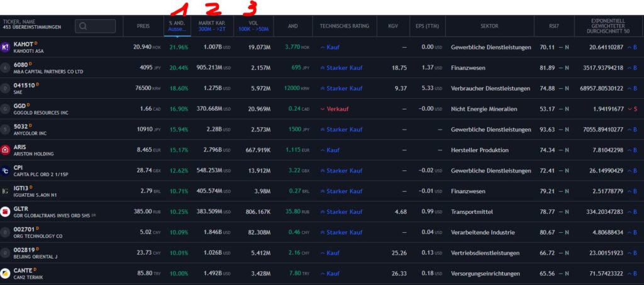644x285 pixels.
Task: Sort by Exponentiell Gewichteter Durchschnitt 50 column
Action: 608,26
